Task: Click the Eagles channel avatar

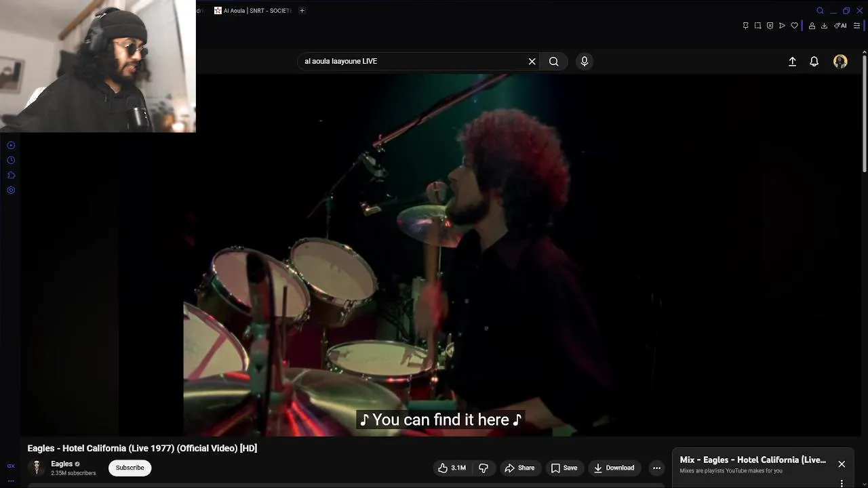Action: [x=37, y=468]
